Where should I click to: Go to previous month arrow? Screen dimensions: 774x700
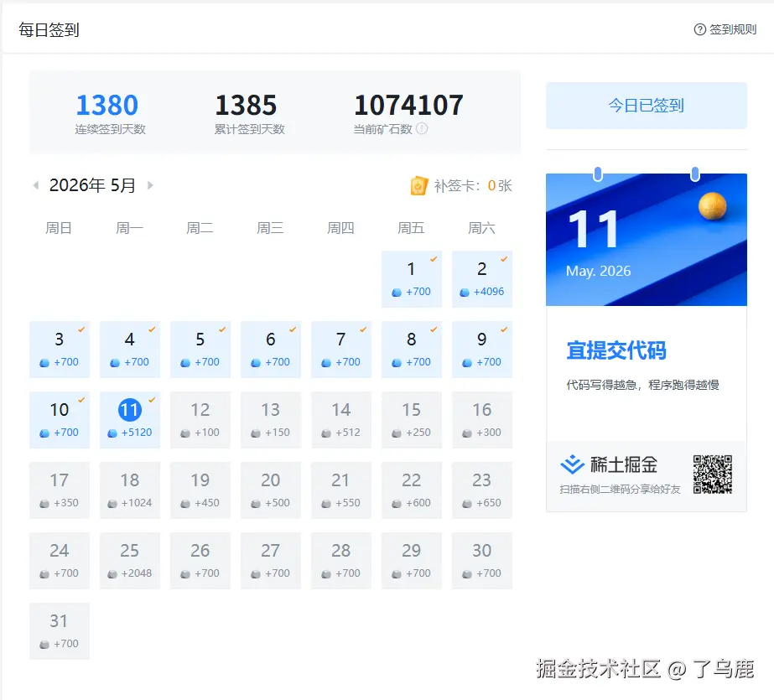click(x=35, y=185)
